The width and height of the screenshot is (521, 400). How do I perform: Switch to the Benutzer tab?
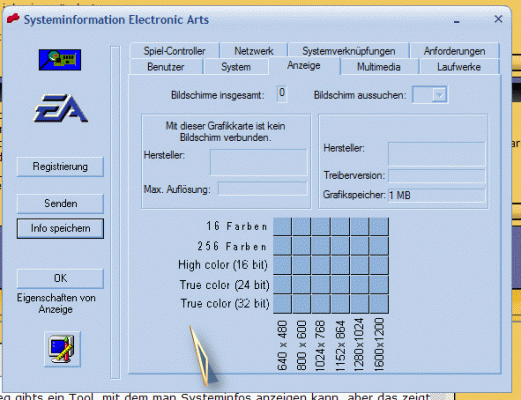pos(166,67)
